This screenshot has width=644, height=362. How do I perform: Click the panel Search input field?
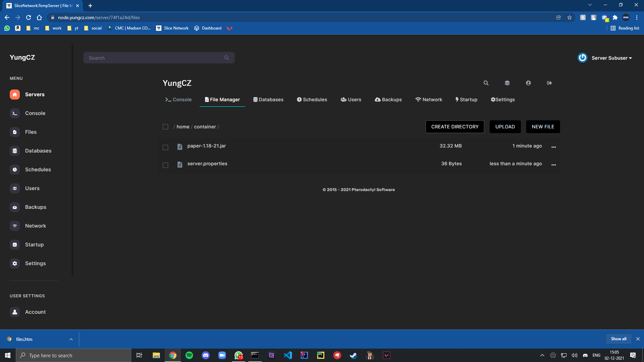[x=159, y=58]
